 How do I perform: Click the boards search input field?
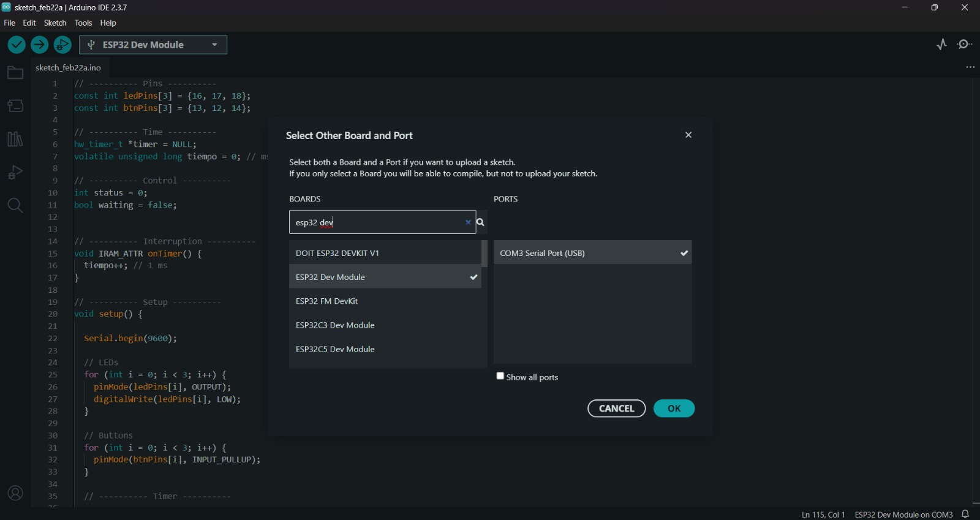click(376, 222)
